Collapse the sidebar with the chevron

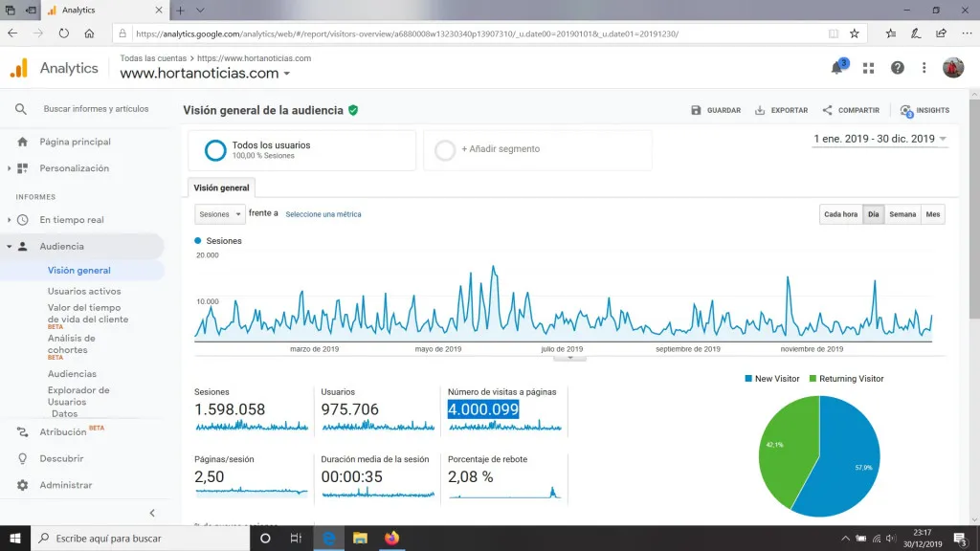(x=152, y=513)
